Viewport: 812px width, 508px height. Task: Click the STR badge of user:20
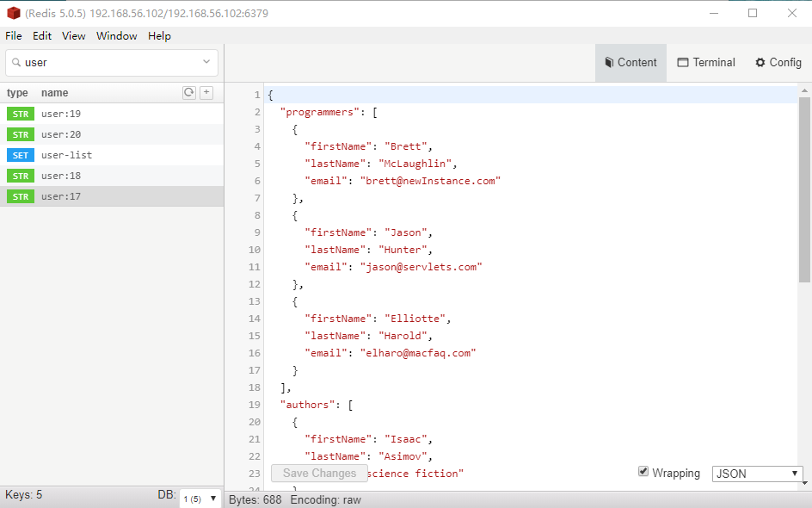coord(21,134)
